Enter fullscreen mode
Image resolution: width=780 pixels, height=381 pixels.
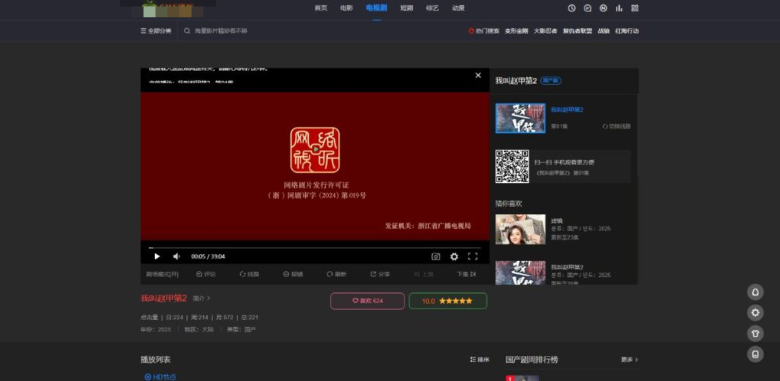(473, 257)
